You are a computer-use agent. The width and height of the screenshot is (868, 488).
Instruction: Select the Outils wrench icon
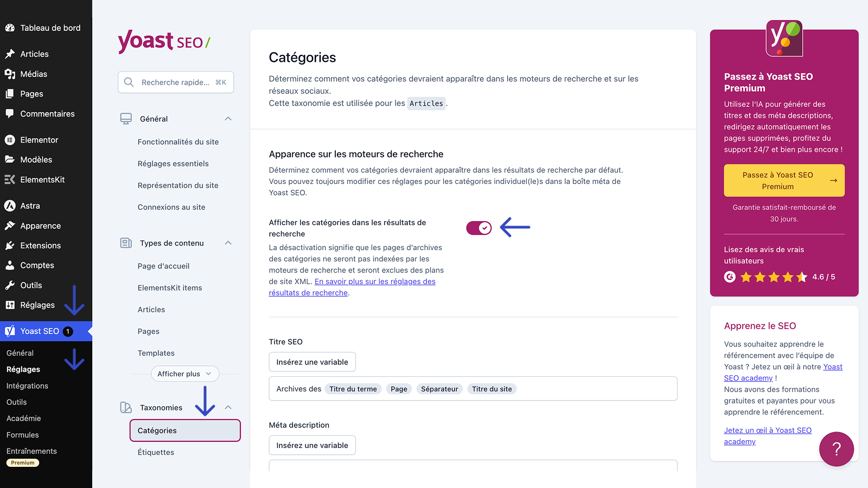(10, 285)
